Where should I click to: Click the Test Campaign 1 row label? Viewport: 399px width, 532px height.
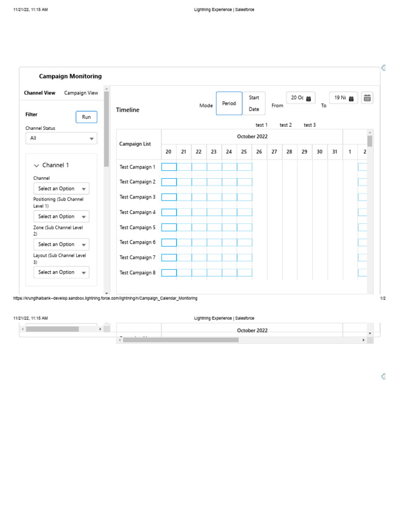click(137, 167)
